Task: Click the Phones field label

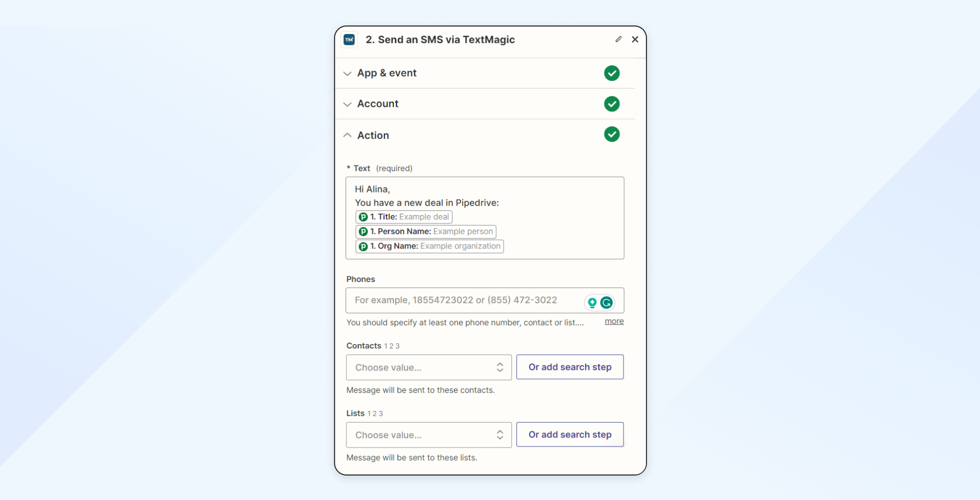Action: tap(360, 279)
